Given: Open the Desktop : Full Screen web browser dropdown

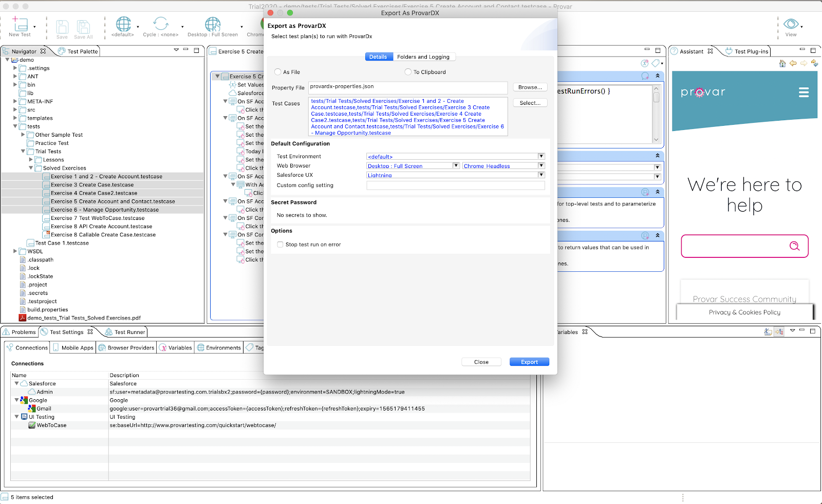Looking at the screenshot, I should coord(456,165).
